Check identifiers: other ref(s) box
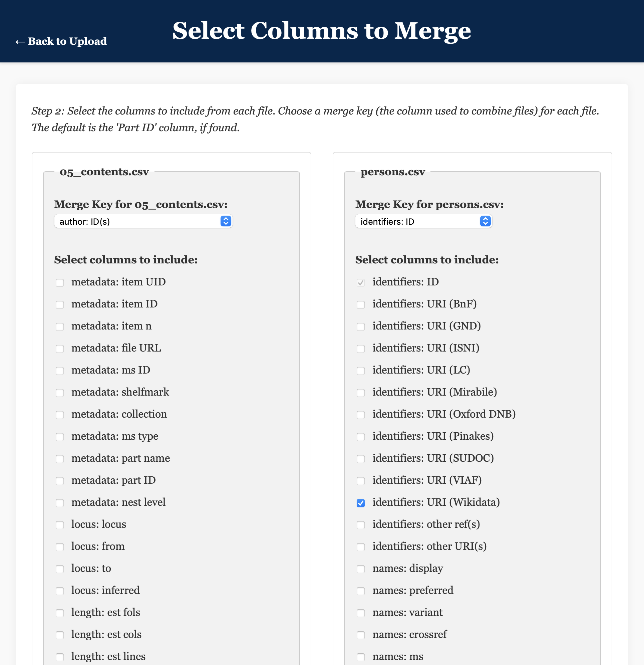 click(361, 525)
